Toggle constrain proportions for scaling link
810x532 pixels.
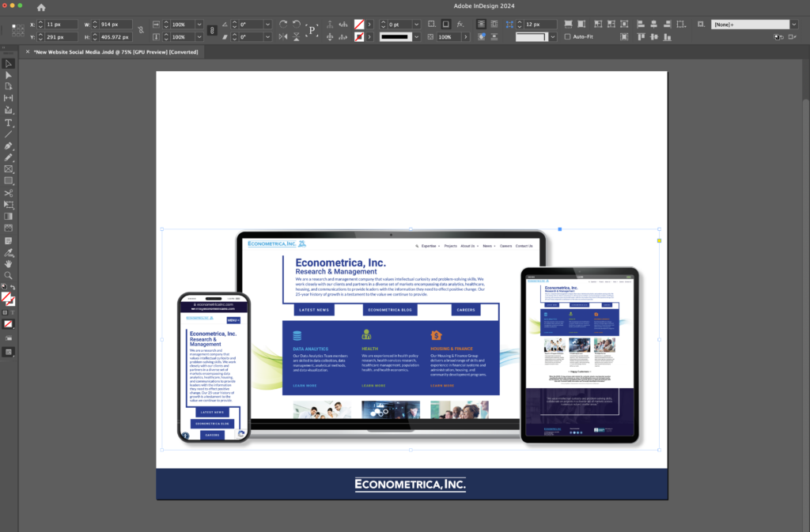[x=212, y=31]
